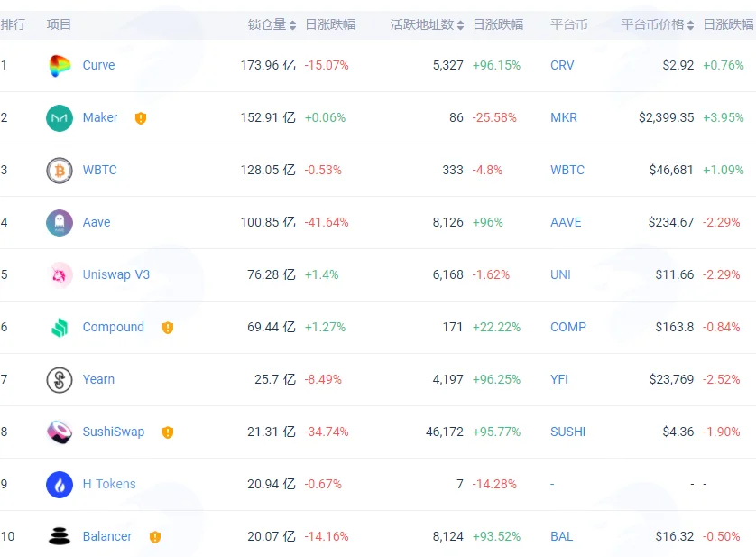Open the Uniswap V3 project link
This screenshot has width=756, height=557.
pos(115,274)
